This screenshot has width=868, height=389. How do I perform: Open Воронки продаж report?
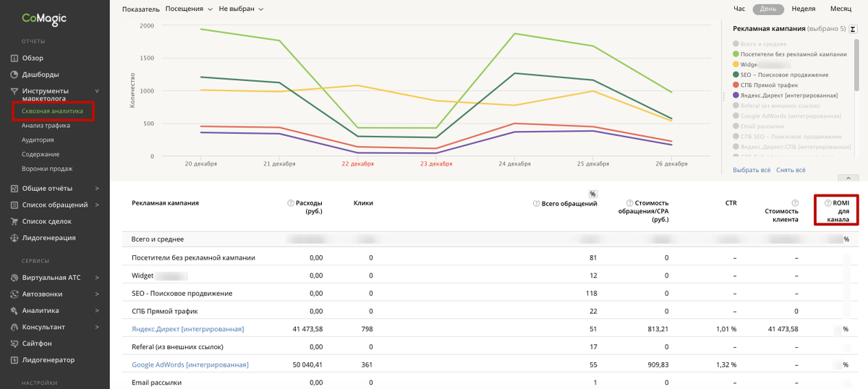(x=47, y=168)
